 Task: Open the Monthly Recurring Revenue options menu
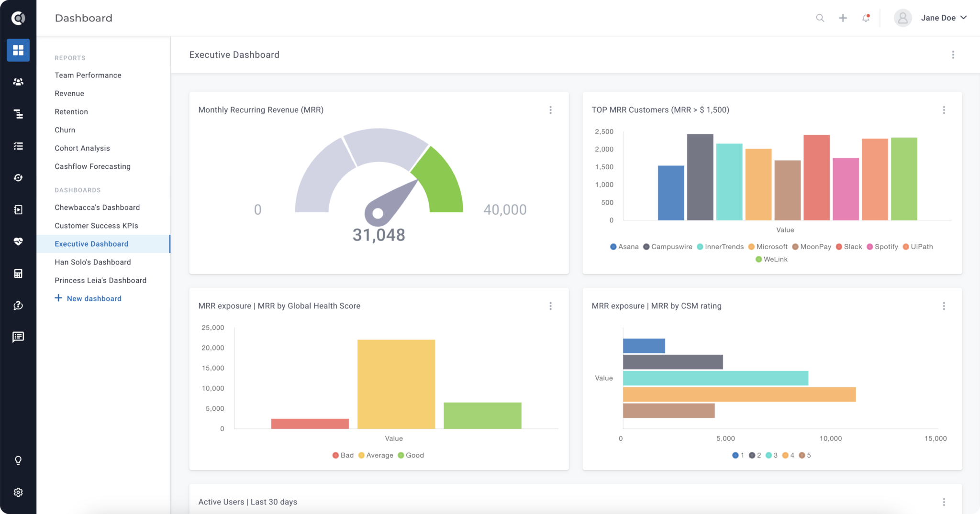click(x=551, y=110)
